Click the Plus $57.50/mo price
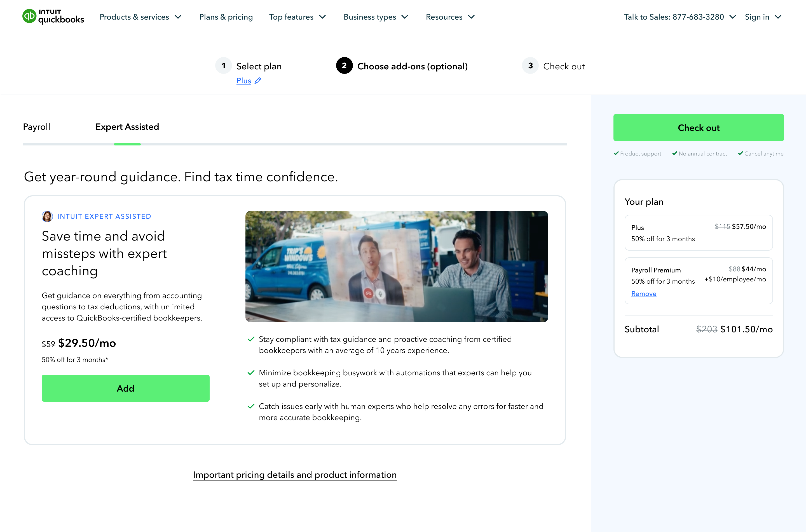 (749, 226)
